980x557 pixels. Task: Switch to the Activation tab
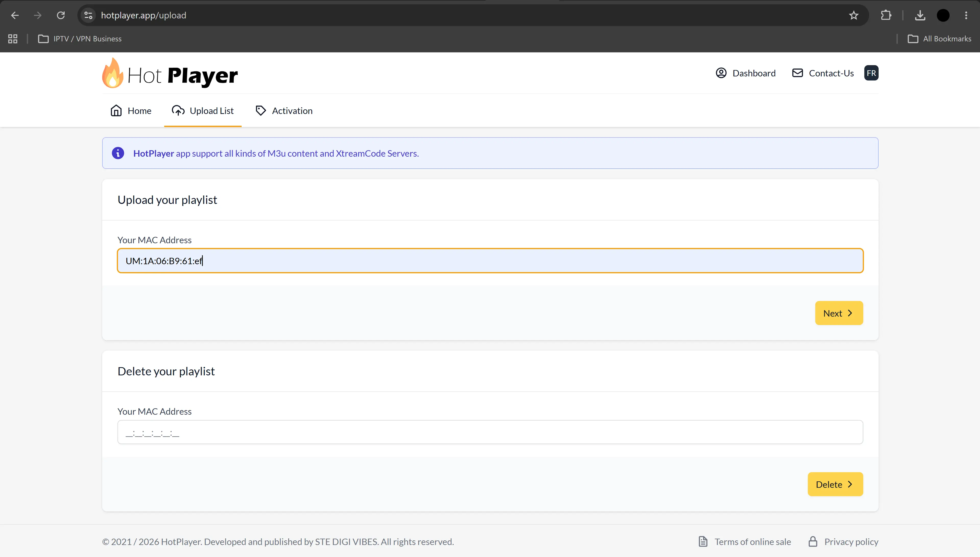[x=284, y=111]
